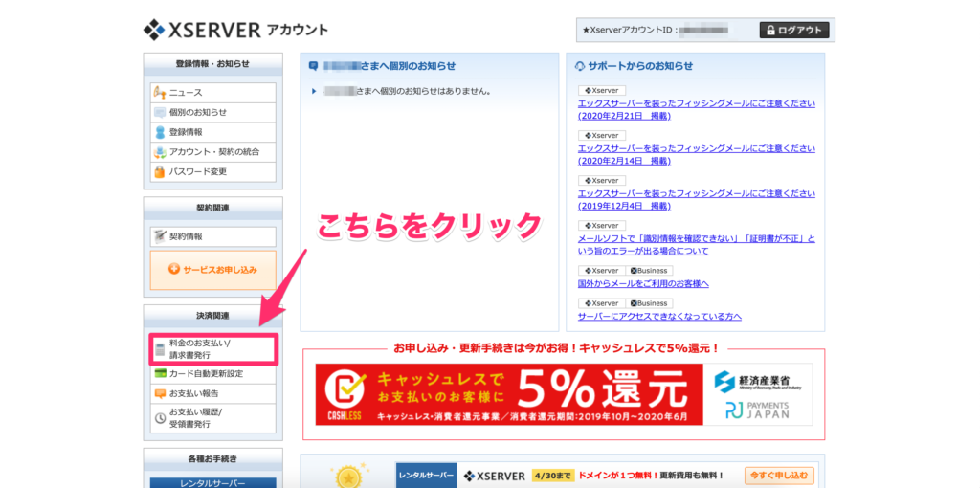Click the 経済産業省 logo
980x488 pixels.
[x=758, y=381]
